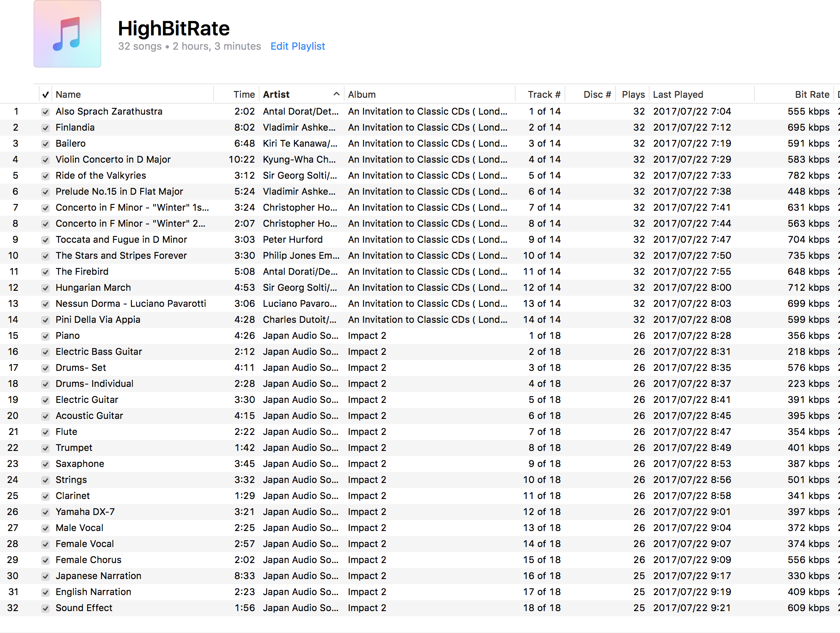Click the Time column header
Viewport: 840px width, 633px height.
click(x=244, y=95)
